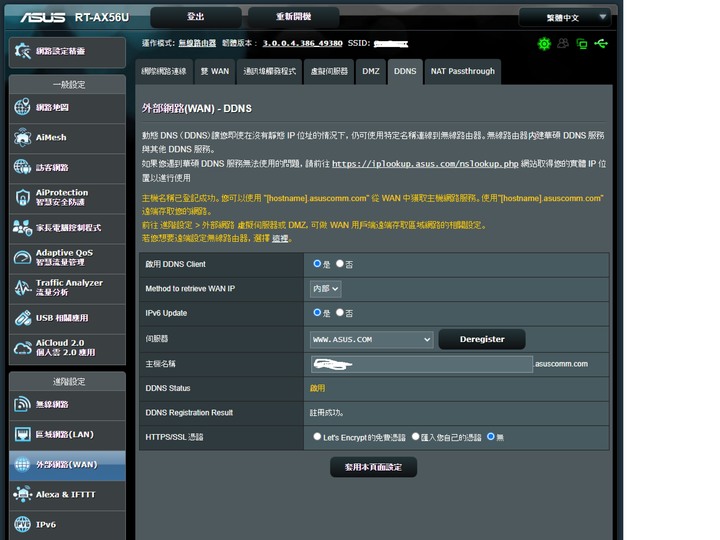Click the Parental Controls people icon
Viewport: 720px width, 540px height.
tap(22, 227)
